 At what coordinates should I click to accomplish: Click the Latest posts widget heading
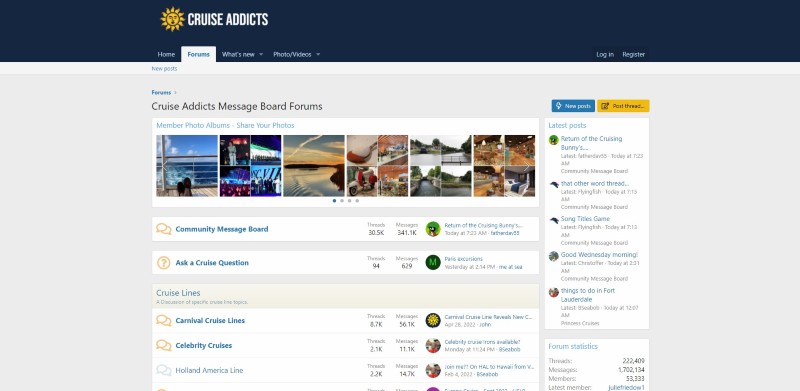(567, 125)
